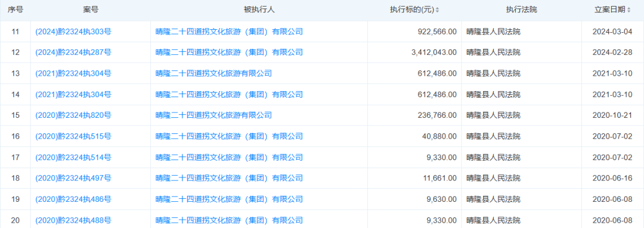Open the 被执行人 company link in row 11
The image size is (644, 228).
tap(229, 32)
